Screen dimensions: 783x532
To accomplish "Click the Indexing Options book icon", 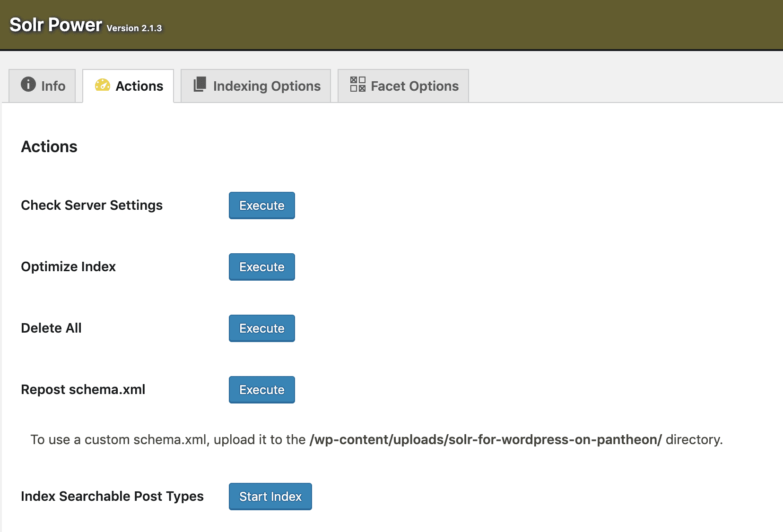I will pos(200,86).
